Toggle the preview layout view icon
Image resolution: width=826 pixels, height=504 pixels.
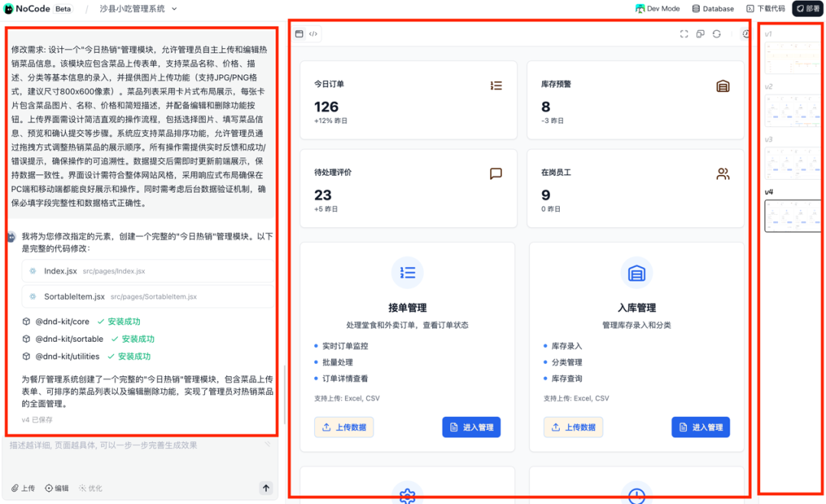click(x=299, y=34)
